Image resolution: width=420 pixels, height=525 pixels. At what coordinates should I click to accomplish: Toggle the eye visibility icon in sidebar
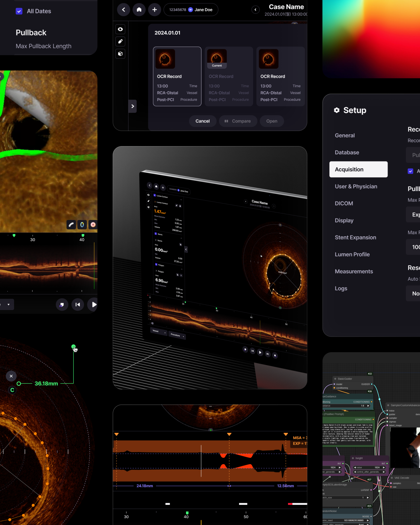tap(120, 29)
